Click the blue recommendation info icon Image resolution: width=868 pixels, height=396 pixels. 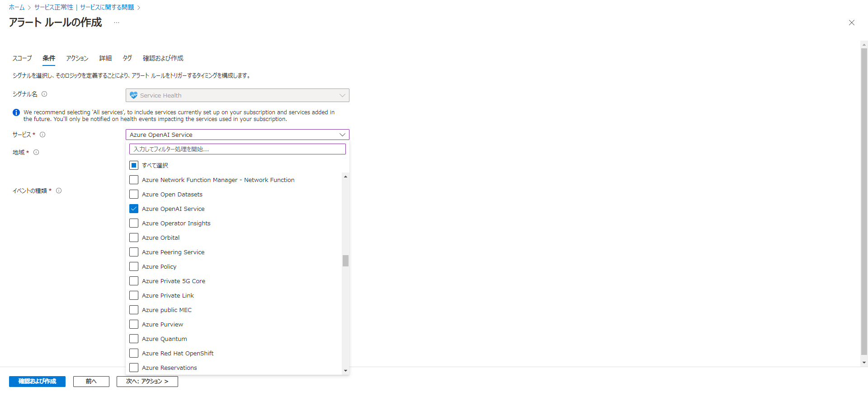(16, 112)
